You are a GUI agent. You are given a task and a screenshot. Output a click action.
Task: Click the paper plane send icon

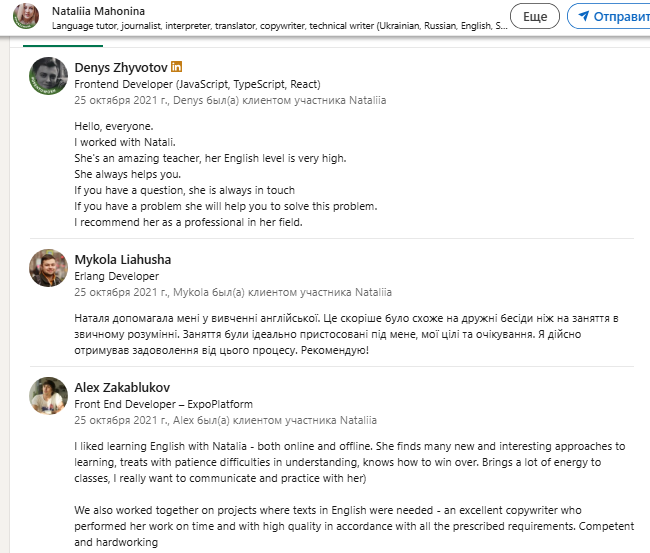click(584, 16)
